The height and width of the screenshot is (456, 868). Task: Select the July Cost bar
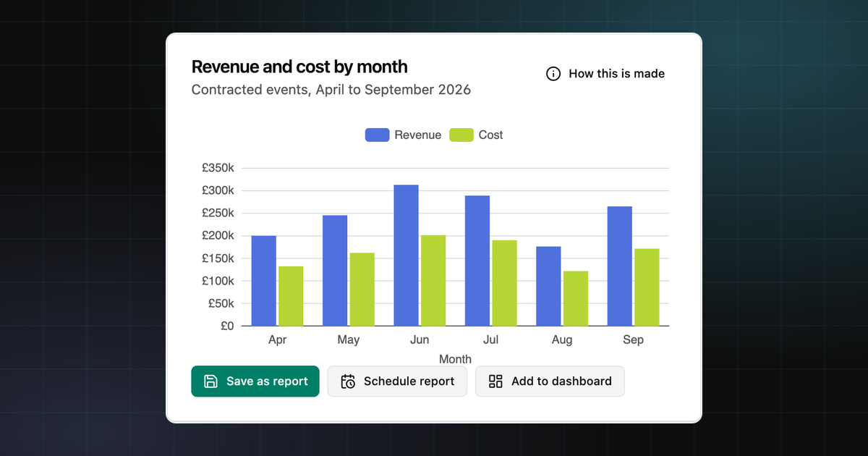[x=504, y=283]
